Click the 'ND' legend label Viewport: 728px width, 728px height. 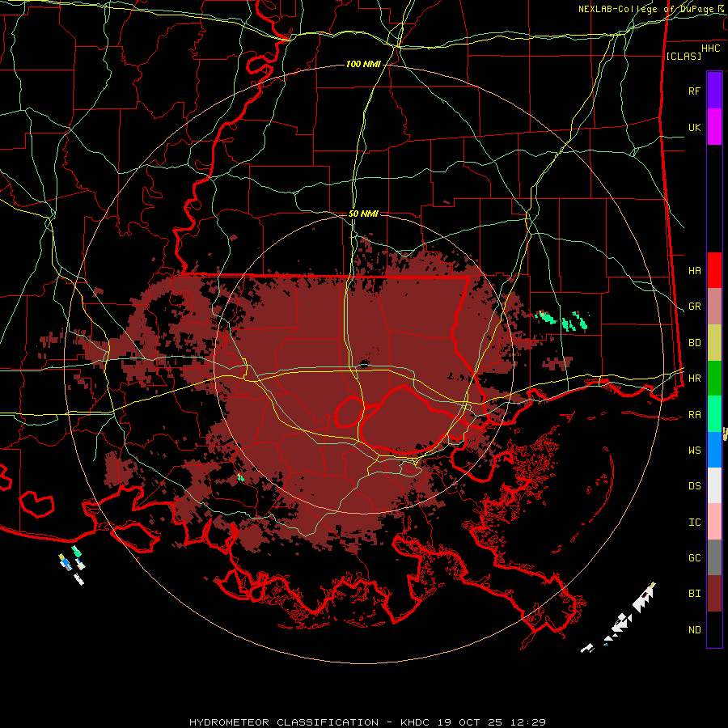click(695, 630)
